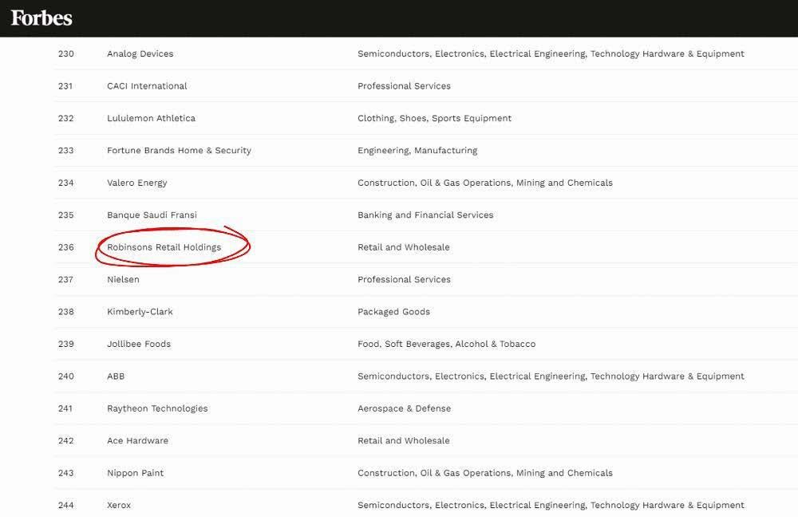Click CACI International company name
Image resolution: width=798 pixels, height=532 pixels.
(x=147, y=86)
